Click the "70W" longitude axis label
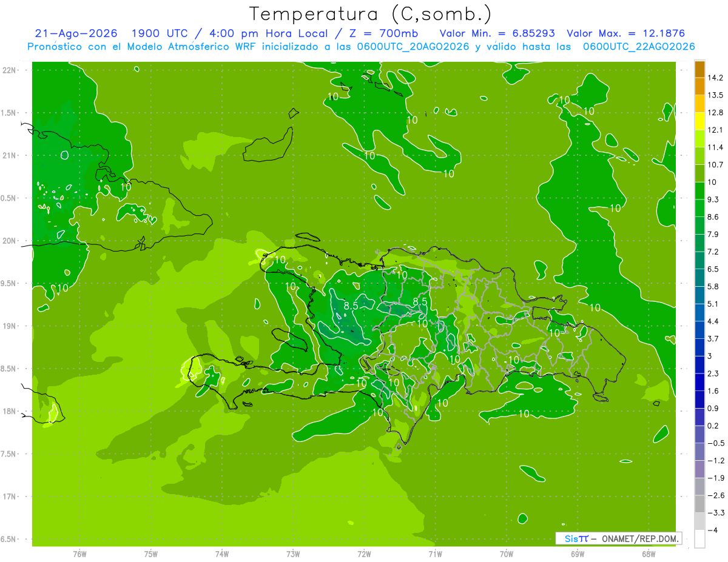Screen dimensions: 728x562 507,554
